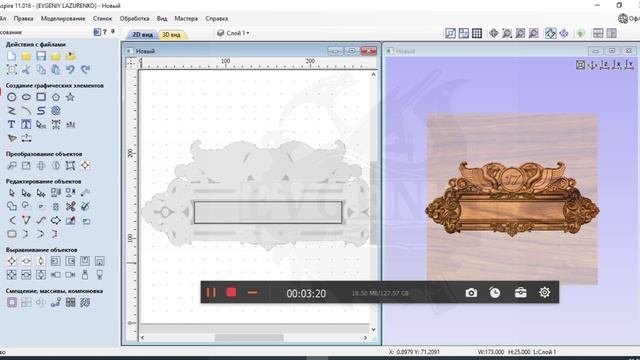
Task: Choose the Selection arrow tool
Action: [11, 193]
